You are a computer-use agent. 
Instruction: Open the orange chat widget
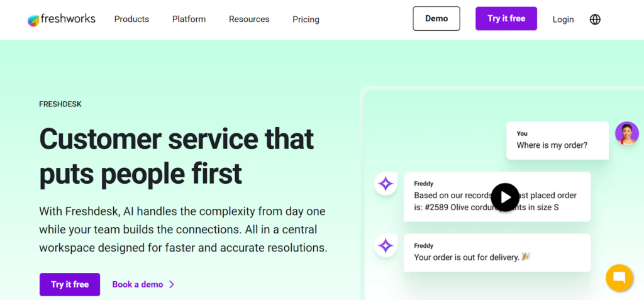(619, 277)
